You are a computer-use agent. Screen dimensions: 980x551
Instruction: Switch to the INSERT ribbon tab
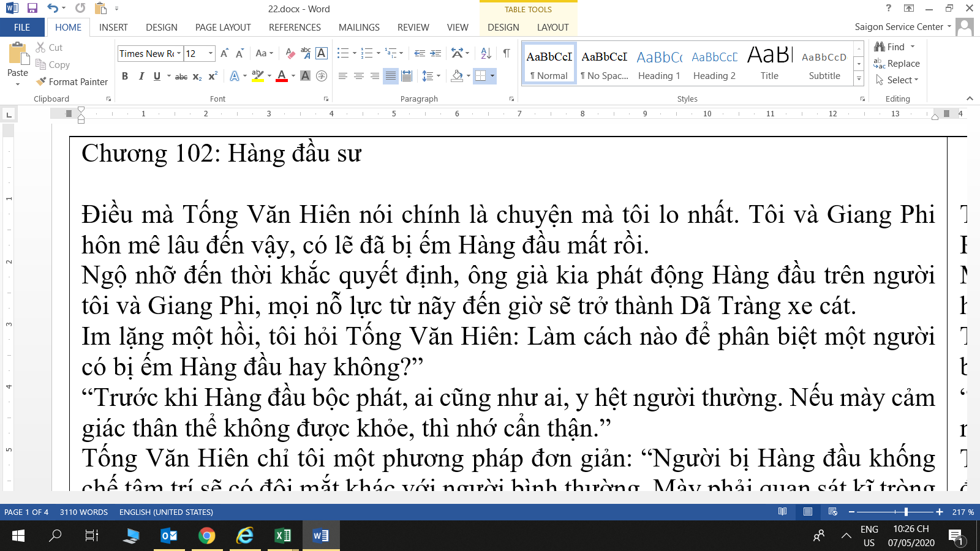click(x=113, y=28)
